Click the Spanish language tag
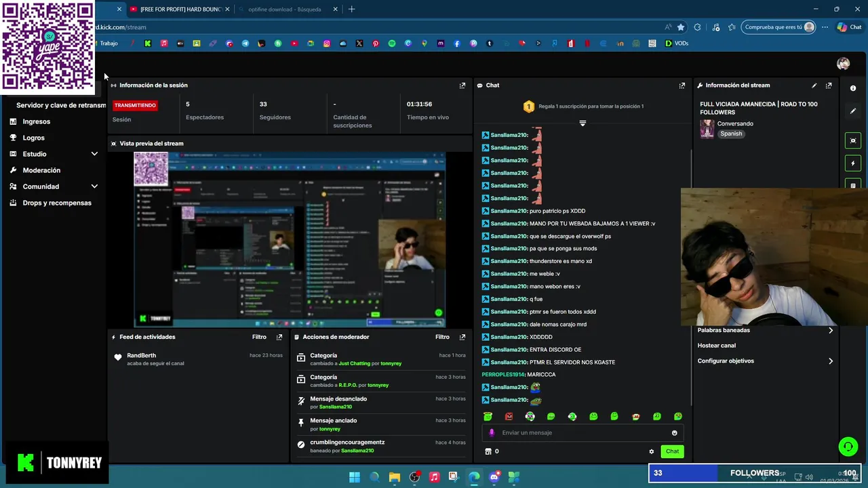 [x=731, y=134]
